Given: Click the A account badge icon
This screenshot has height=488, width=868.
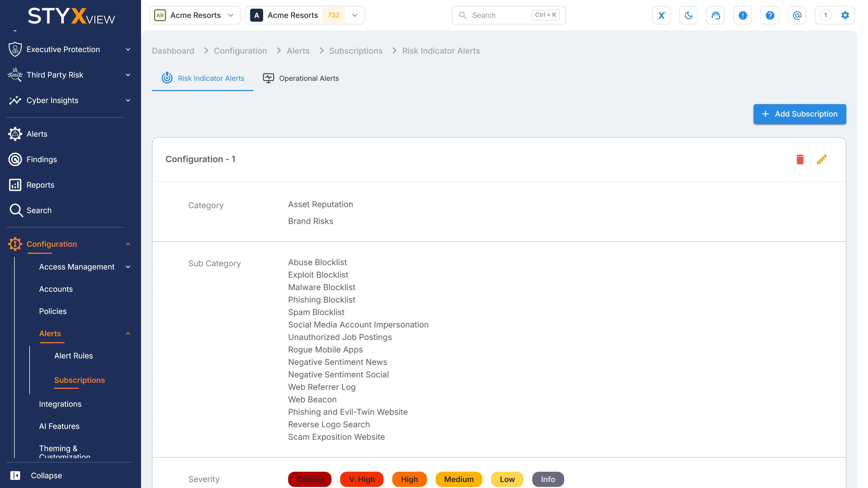Looking at the screenshot, I should coord(256,15).
